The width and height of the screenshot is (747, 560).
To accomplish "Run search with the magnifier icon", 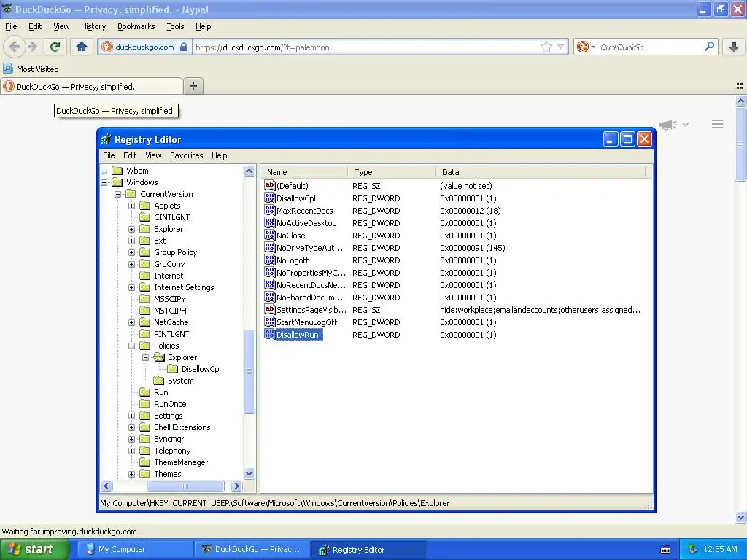I will coord(709,47).
